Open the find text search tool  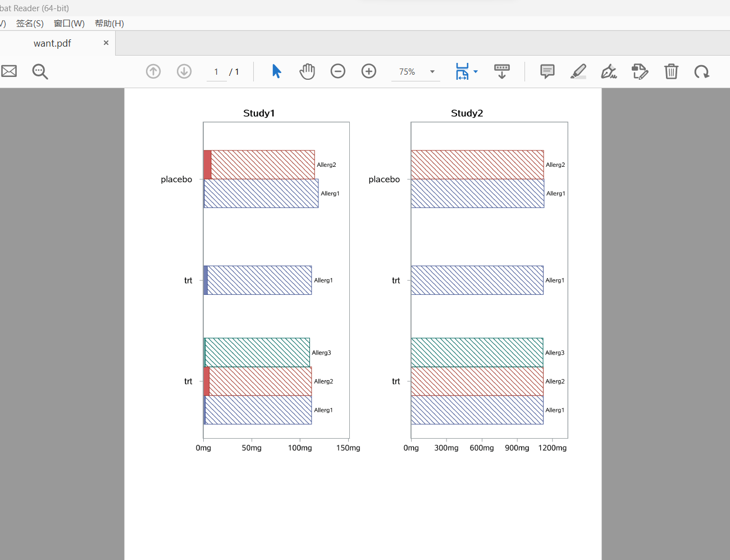(x=40, y=71)
